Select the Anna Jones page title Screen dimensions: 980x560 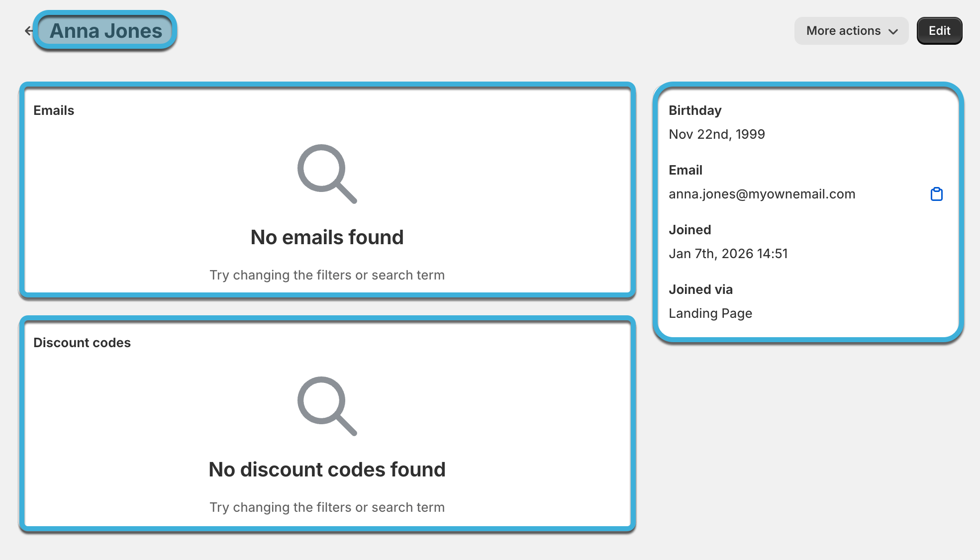click(x=106, y=31)
